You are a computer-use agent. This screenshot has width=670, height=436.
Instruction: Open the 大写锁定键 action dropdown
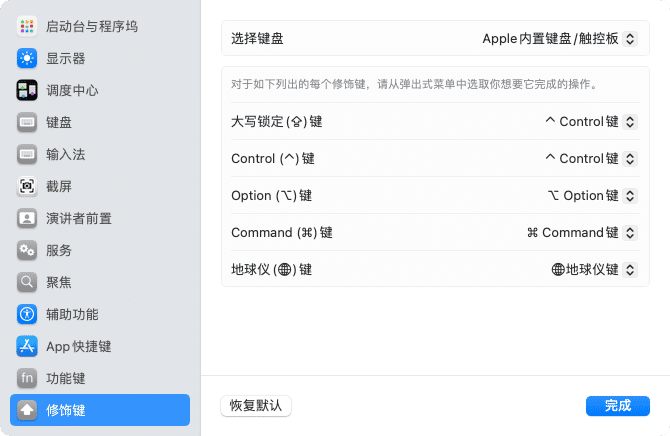(590, 122)
